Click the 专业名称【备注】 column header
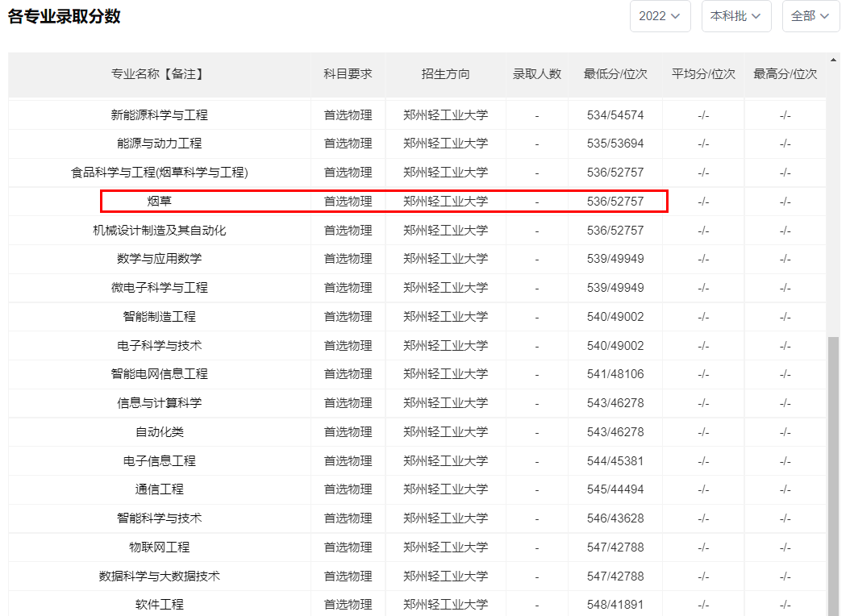Screen dimensions: 850x616 pyautogui.click(x=159, y=74)
